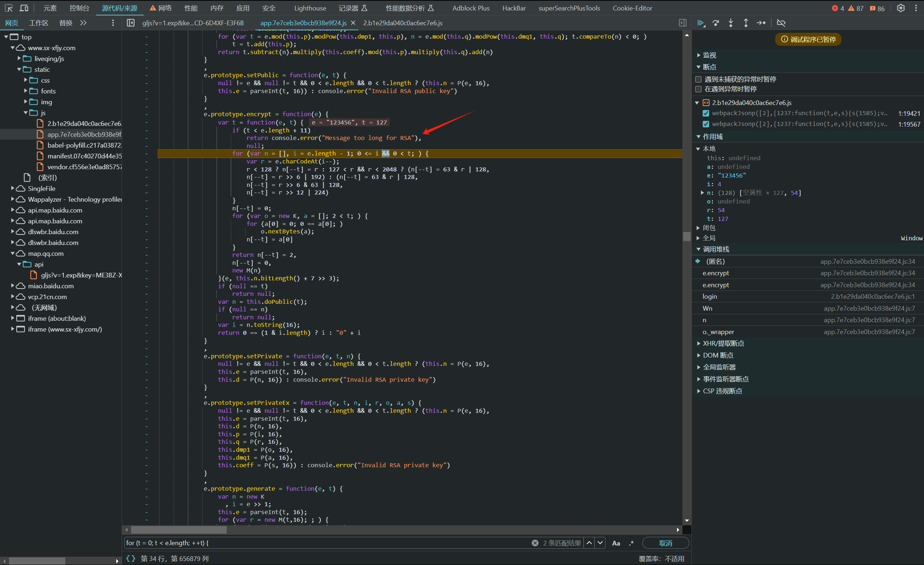Click the navigator horizontal scrollbar thumb
924x565 pixels.
pos(37,561)
